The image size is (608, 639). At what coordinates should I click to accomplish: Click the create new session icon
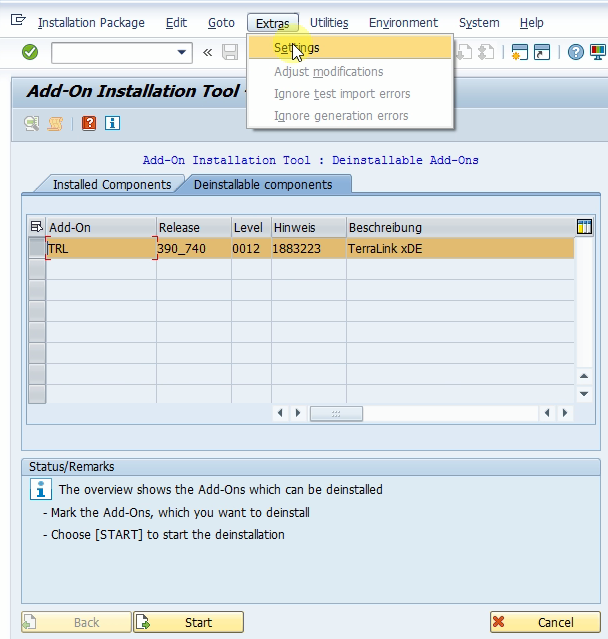519,52
